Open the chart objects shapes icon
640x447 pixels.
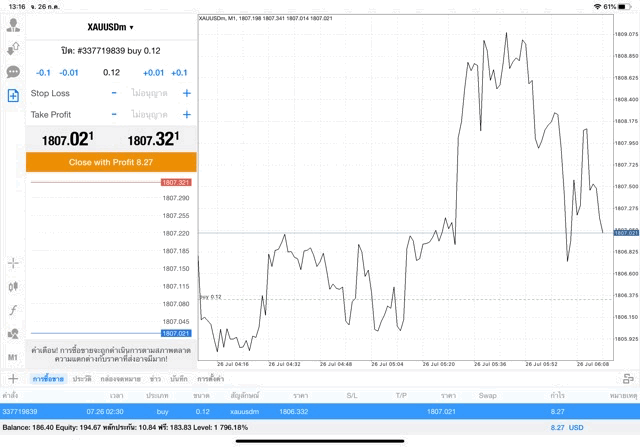(13, 334)
